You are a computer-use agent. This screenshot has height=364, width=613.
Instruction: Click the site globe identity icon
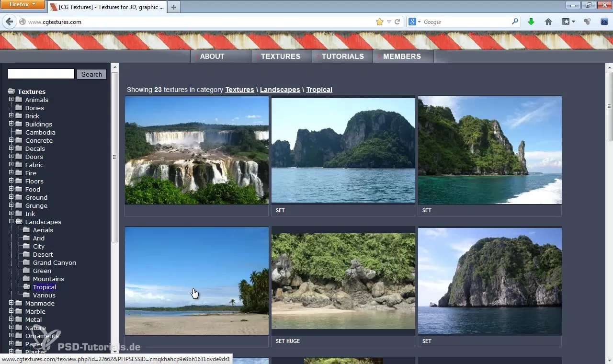point(22,22)
